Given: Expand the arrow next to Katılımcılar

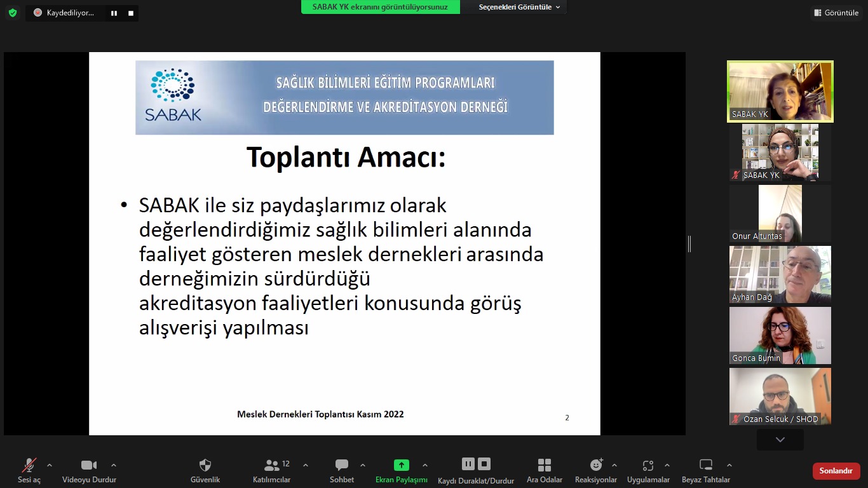Looking at the screenshot, I should point(306,465).
